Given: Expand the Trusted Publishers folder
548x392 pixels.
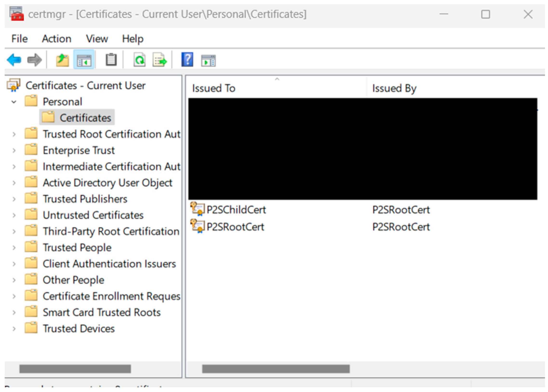Looking at the screenshot, I should pyautogui.click(x=14, y=199).
